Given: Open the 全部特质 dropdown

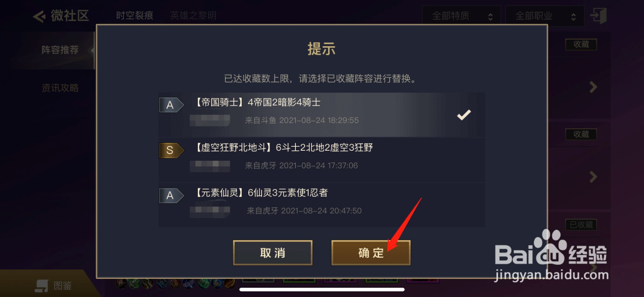Looking at the screenshot, I should [461, 16].
